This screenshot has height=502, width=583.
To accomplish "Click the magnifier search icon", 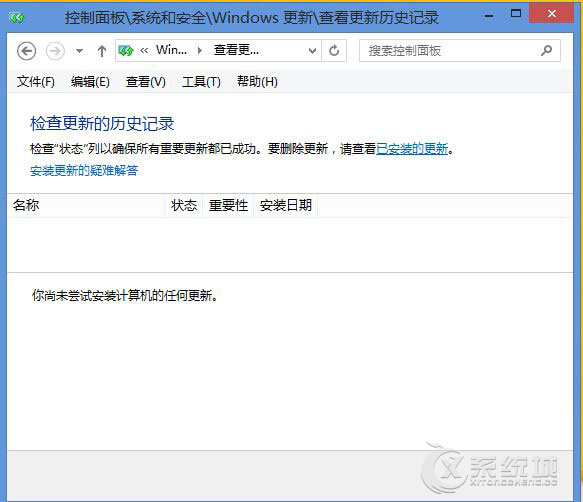I will 546,50.
